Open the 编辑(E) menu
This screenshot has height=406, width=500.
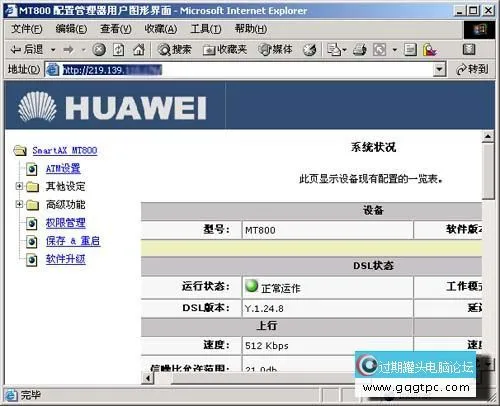click(x=71, y=29)
